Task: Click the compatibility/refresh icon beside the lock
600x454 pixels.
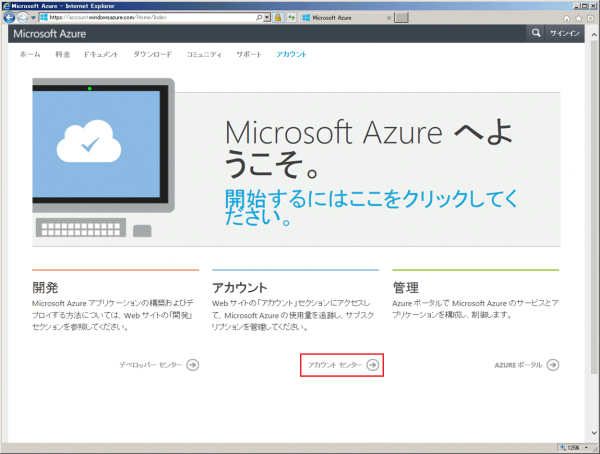Action: (x=292, y=18)
